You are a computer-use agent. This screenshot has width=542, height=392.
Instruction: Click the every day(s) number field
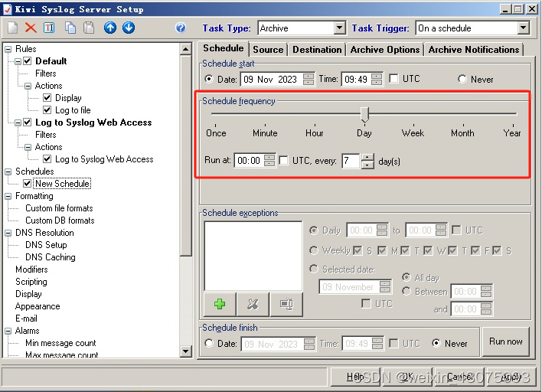[351, 161]
